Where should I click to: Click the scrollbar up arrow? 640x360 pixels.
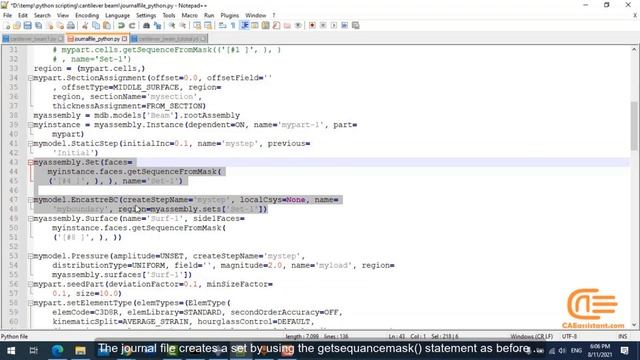point(634,49)
